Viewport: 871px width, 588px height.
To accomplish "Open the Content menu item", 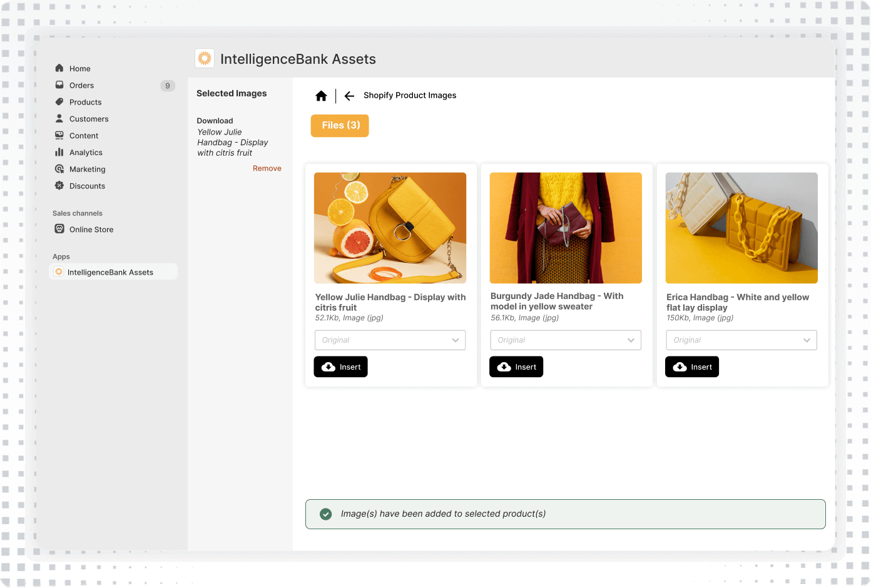I will pyautogui.click(x=84, y=136).
